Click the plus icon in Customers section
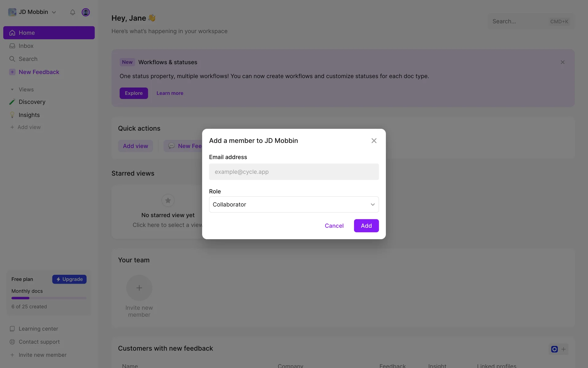The width and height of the screenshot is (588, 368). coord(563,349)
